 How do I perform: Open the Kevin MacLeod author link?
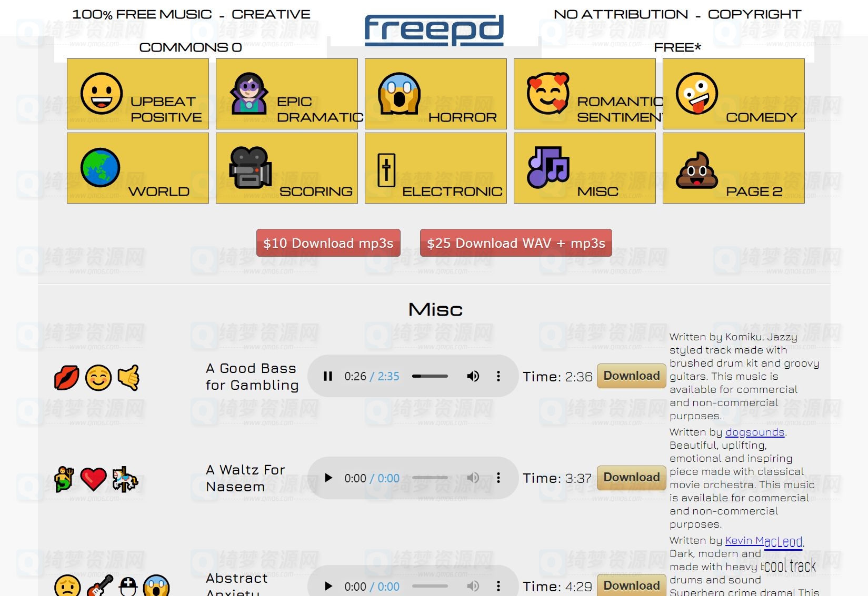pyautogui.click(x=764, y=540)
